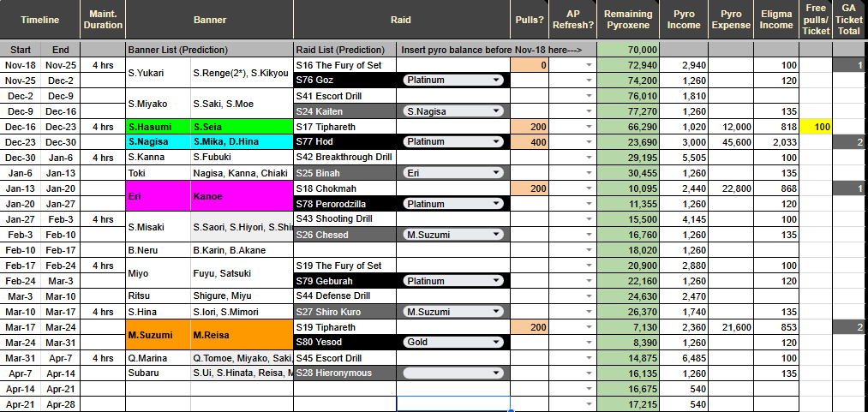Viewport: 868px width, 412px height.
Task: Click the S42 Breakthrough Drill raid cell
Action: pos(344,158)
